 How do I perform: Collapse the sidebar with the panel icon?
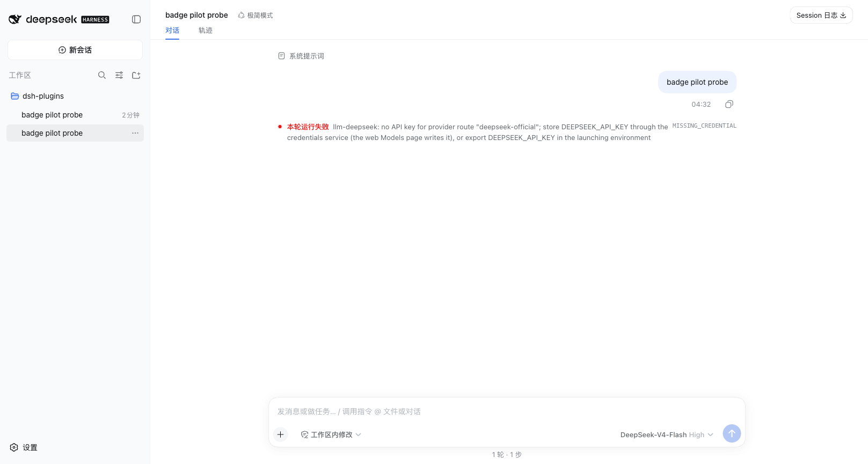click(x=136, y=19)
